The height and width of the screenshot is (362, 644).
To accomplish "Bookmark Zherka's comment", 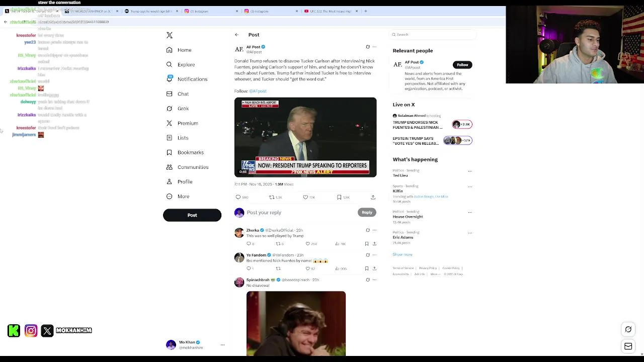I will pyautogui.click(x=367, y=244).
